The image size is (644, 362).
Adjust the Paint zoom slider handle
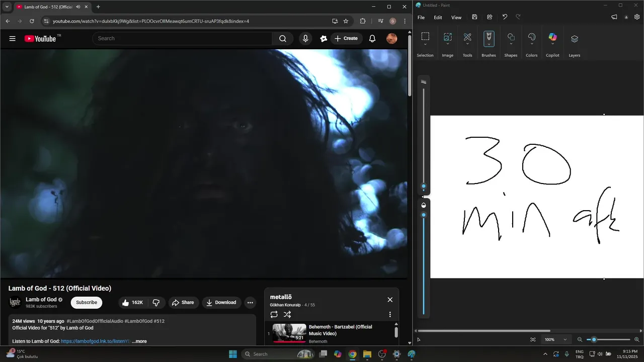tap(594, 339)
